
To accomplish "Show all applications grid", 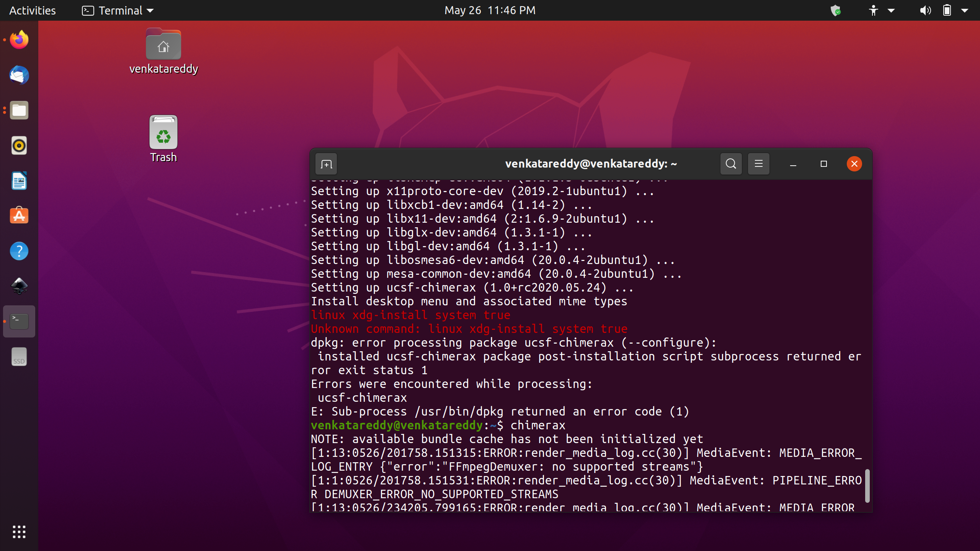I will click(x=19, y=532).
